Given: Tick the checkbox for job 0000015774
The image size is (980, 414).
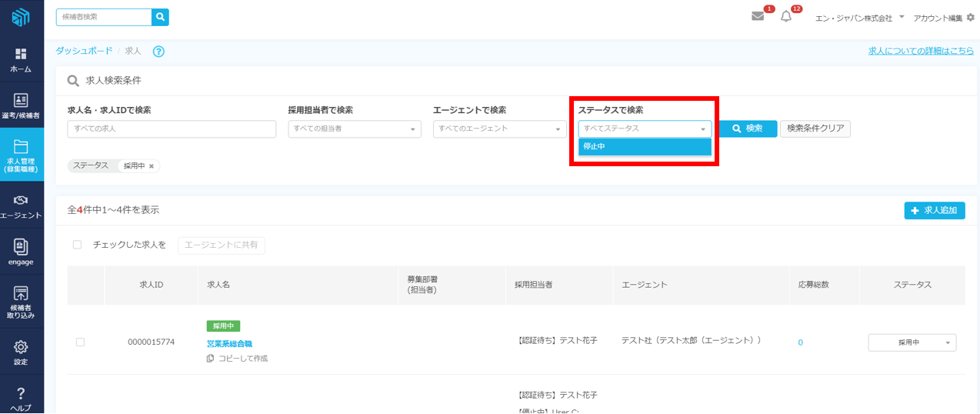Looking at the screenshot, I should [x=80, y=342].
